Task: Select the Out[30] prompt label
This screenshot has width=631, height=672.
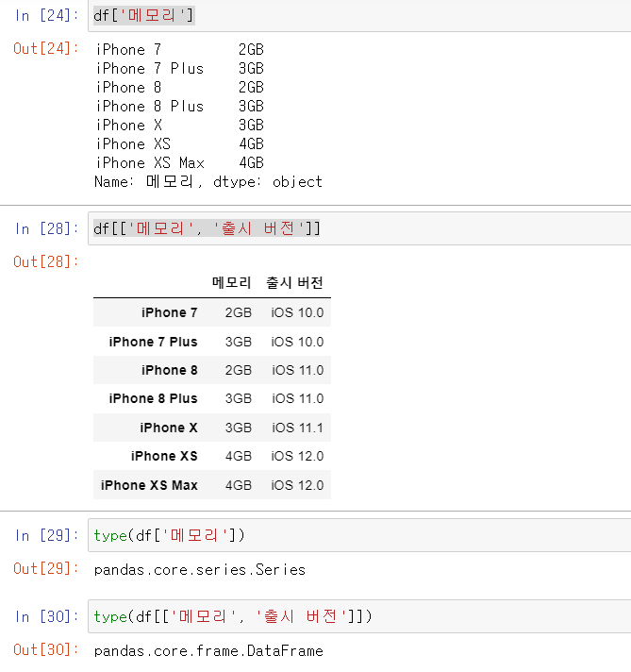Action: pos(46,649)
